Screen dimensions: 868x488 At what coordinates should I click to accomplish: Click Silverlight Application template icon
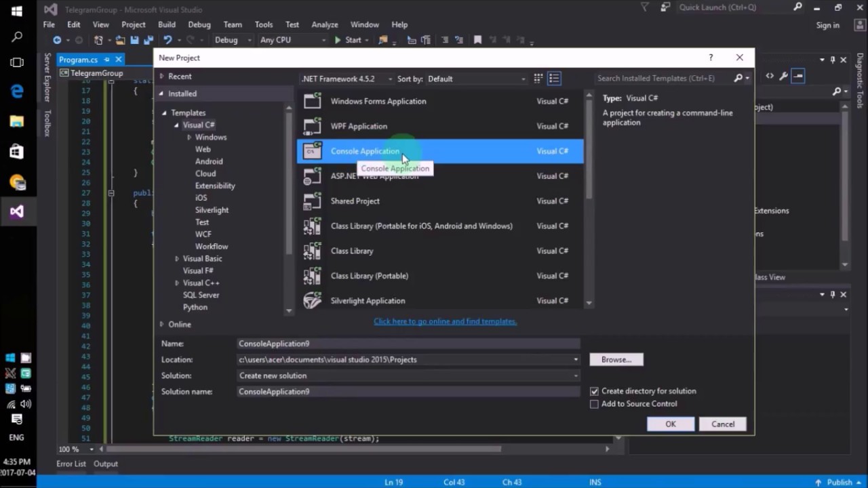[x=312, y=300]
